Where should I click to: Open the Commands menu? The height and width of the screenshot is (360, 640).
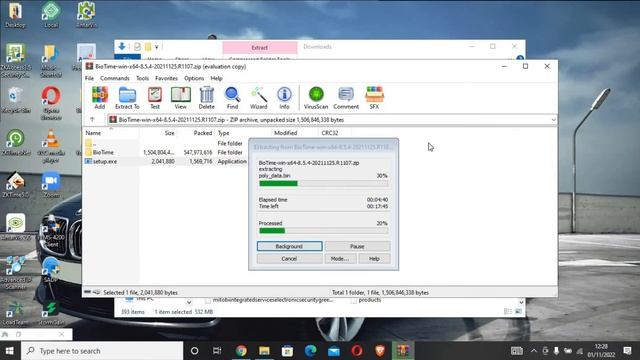[115, 78]
